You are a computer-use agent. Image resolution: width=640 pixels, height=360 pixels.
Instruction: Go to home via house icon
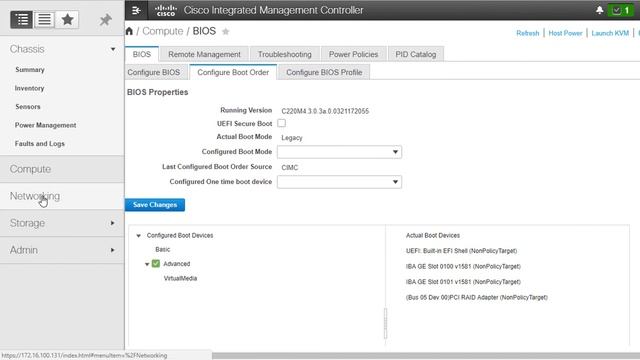[129, 31]
